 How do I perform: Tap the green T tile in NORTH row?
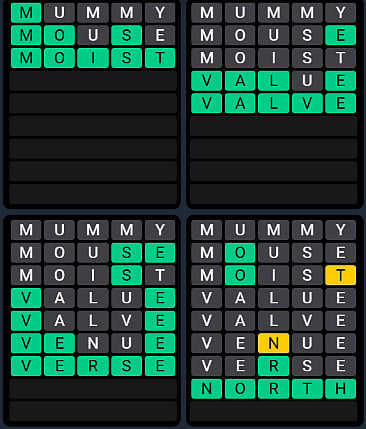[x=307, y=389]
